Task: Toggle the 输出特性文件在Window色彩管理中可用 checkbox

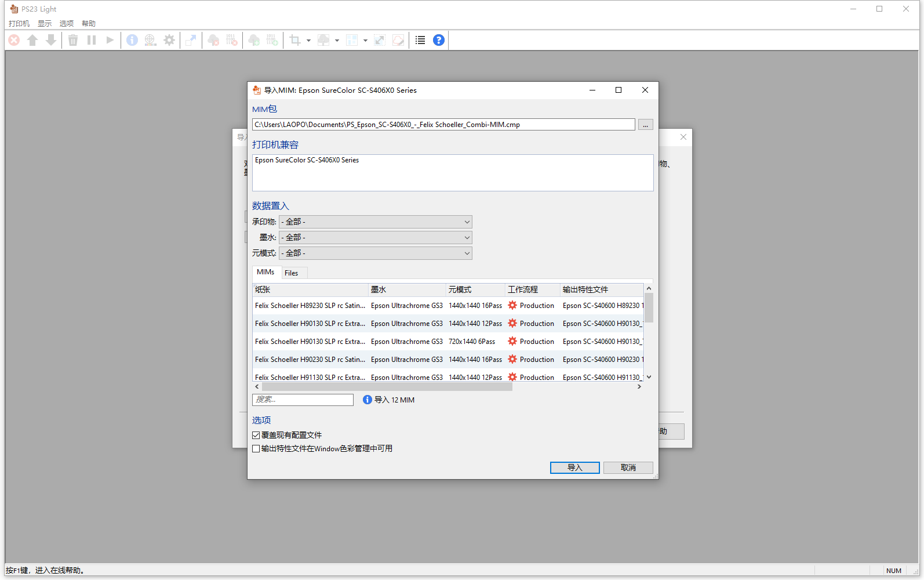Action: (256, 449)
